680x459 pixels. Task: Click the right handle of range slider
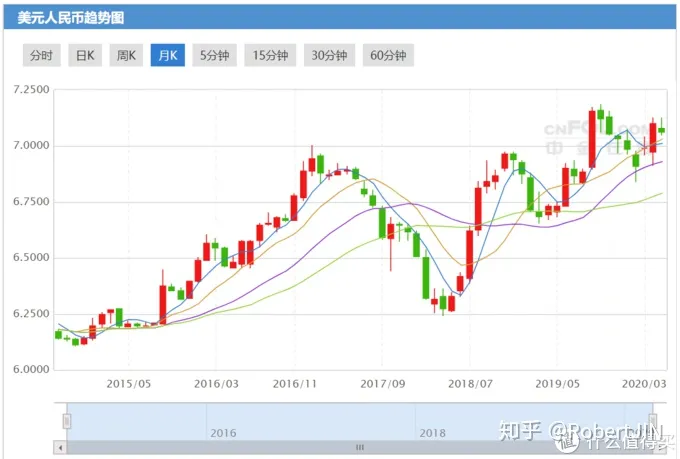coord(653,421)
